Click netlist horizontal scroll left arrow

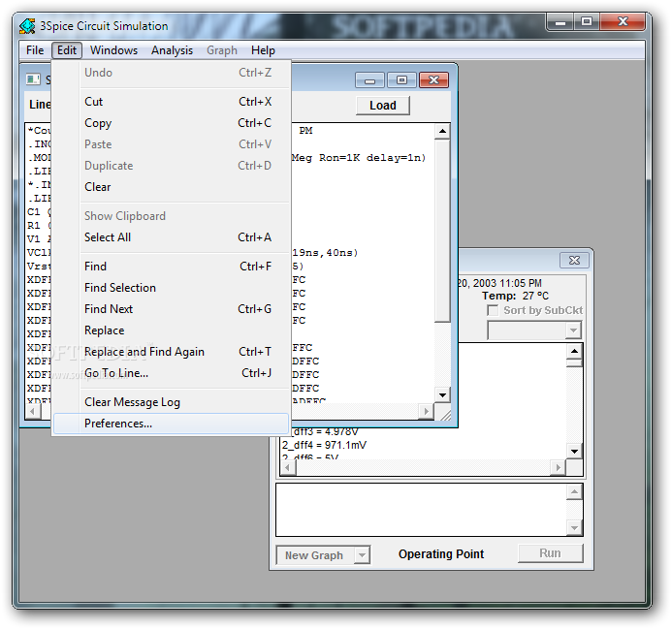click(x=33, y=411)
